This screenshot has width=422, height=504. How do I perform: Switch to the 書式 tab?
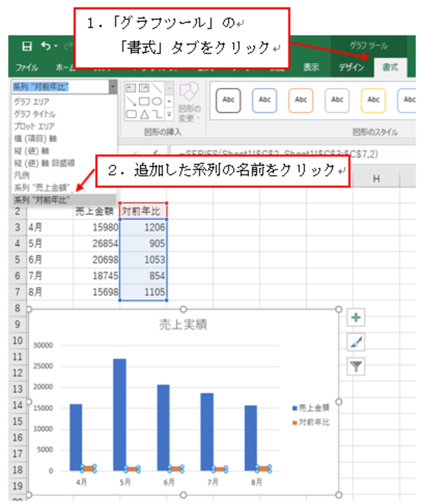point(390,67)
